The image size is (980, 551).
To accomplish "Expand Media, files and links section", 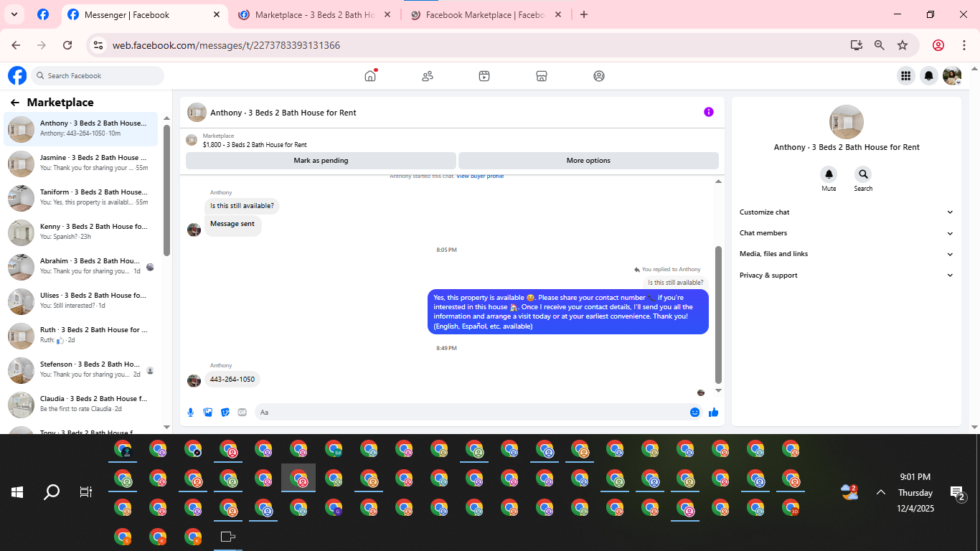I will [847, 254].
